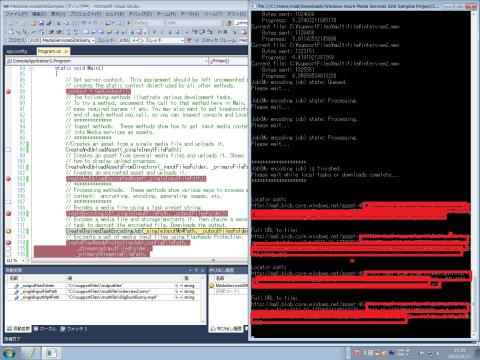Open the ファイル(F) menu in Visual Studio

pos(16,14)
